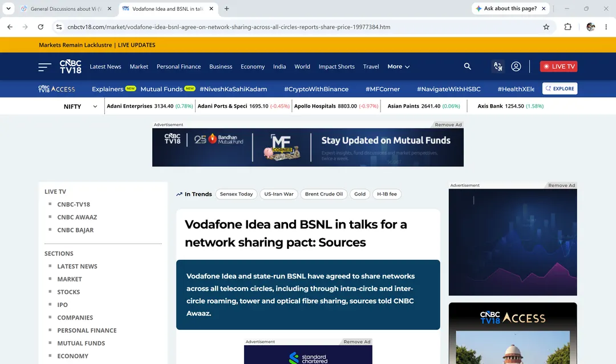This screenshot has height=364, width=616.
Task: Dismiss the 'Ask about this page?' chip
Action: click(544, 8)
